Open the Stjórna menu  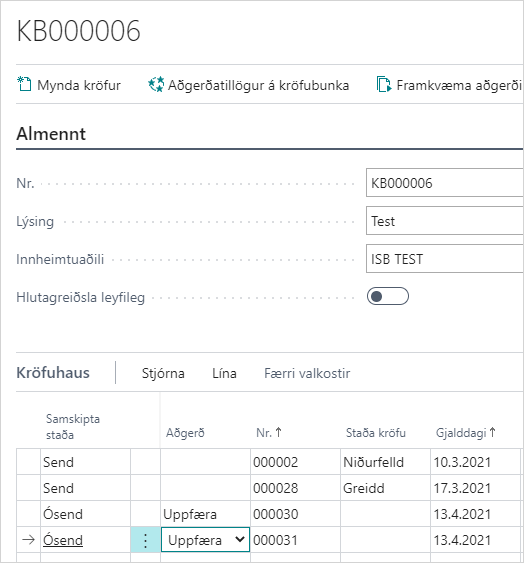(163, 373)
